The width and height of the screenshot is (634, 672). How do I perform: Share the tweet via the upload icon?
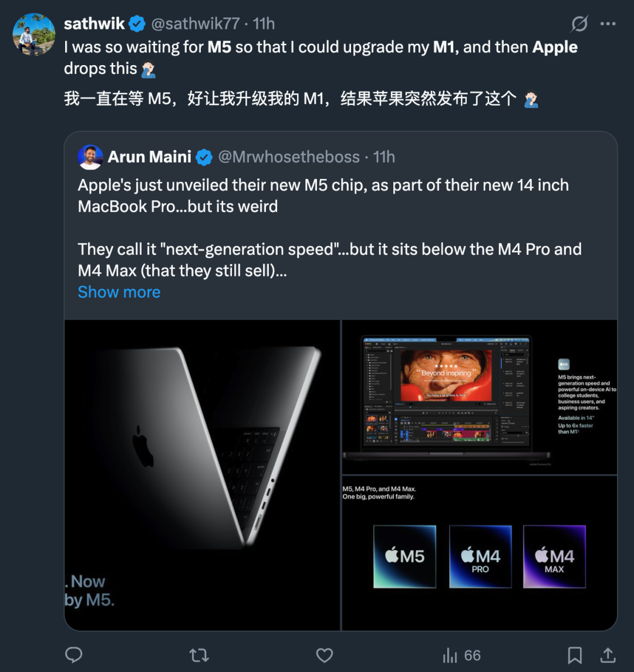(x=608, y=656)
